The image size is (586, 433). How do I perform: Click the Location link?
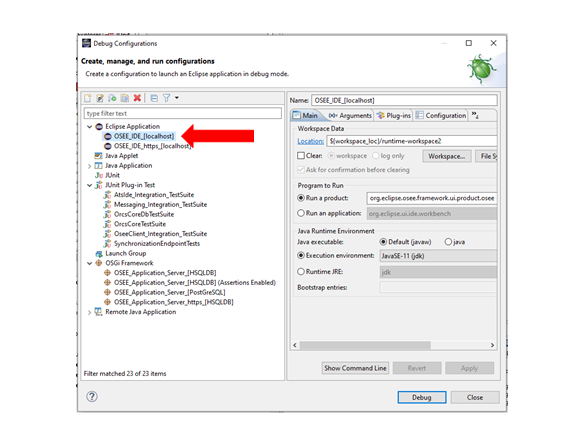click(311, 141)
